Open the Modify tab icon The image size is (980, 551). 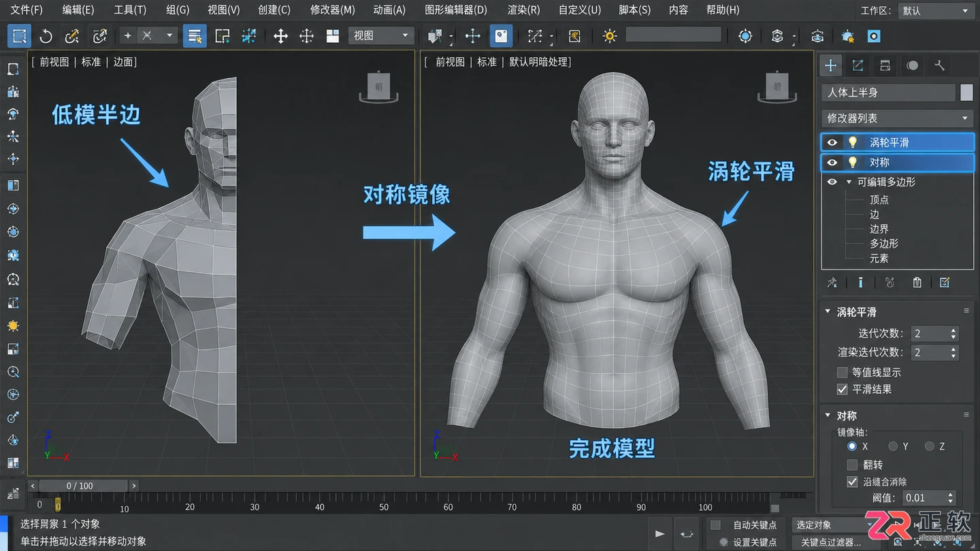[x=857, y=65]
